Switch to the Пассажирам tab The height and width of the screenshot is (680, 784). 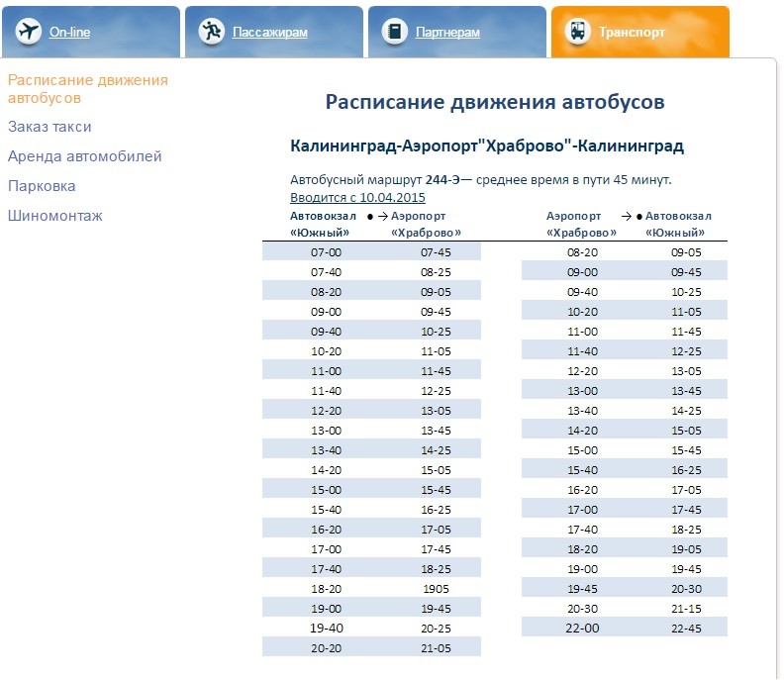[x=269, y=33]
